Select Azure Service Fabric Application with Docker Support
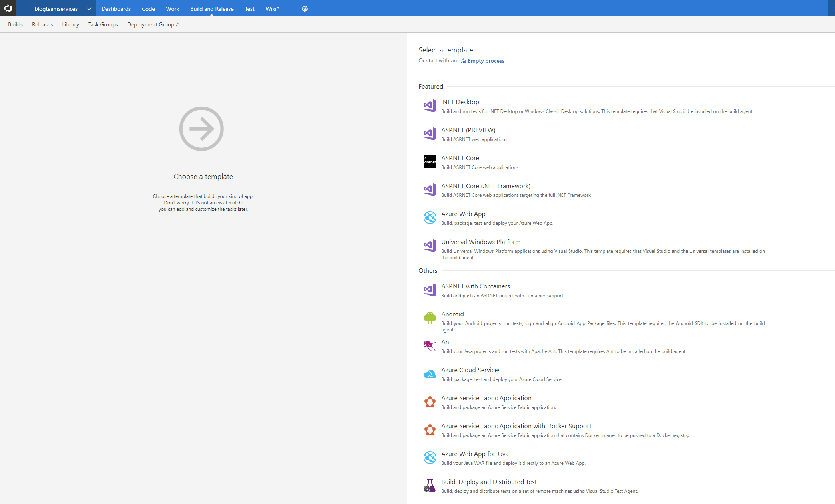Screen dimensions: 835x504 [x=516, y=426]
